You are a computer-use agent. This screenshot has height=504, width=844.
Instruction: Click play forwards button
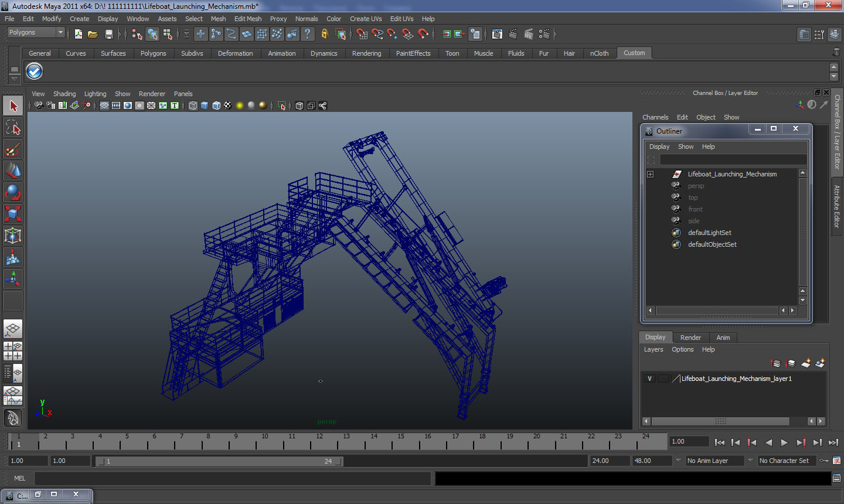point(784,442)
